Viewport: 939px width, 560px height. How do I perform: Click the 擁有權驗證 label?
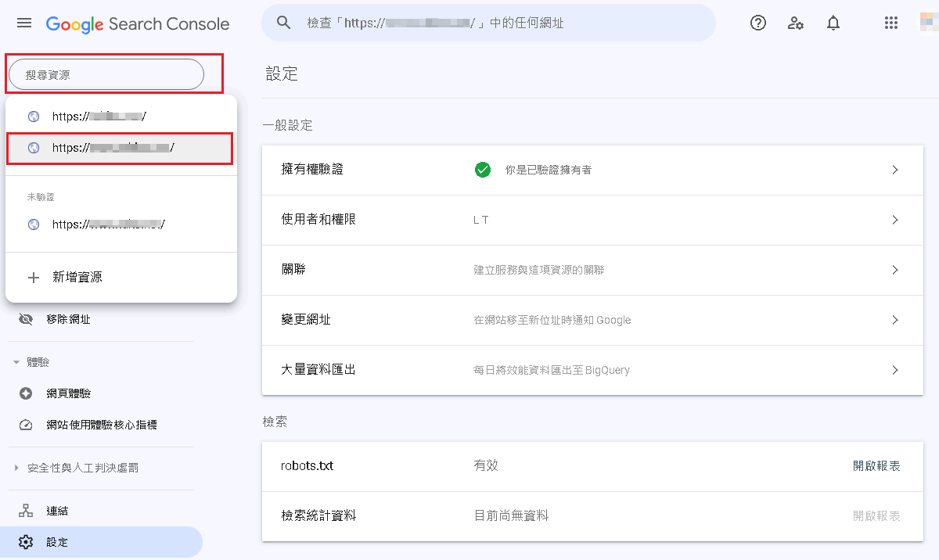pyautogui.click(x=312, y=170)
